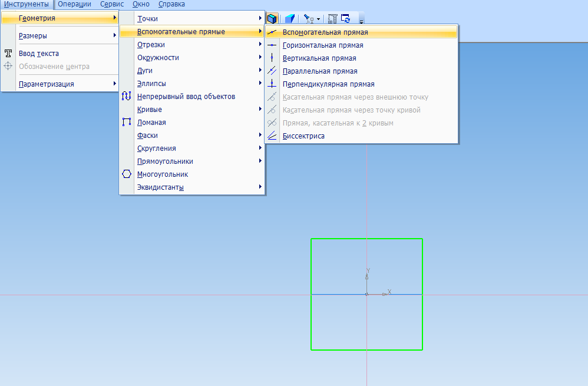Click the Вспомогательная прямая line icon
This screenshot has height=386, width=588.
272,32
